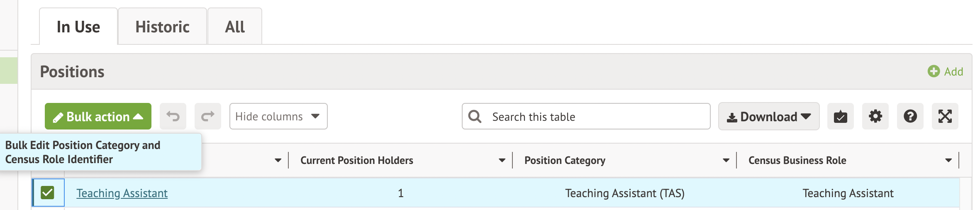Click the green Bulk action button
Screen dimensions: 980x210
click(98, 117)
